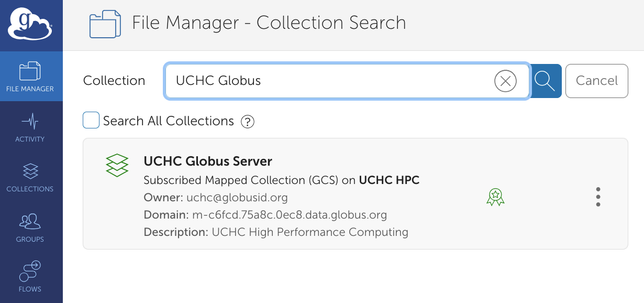Click owner text uchc@globusid.org
The height and width of the screenshot is (303, 644).
point(237,198)
